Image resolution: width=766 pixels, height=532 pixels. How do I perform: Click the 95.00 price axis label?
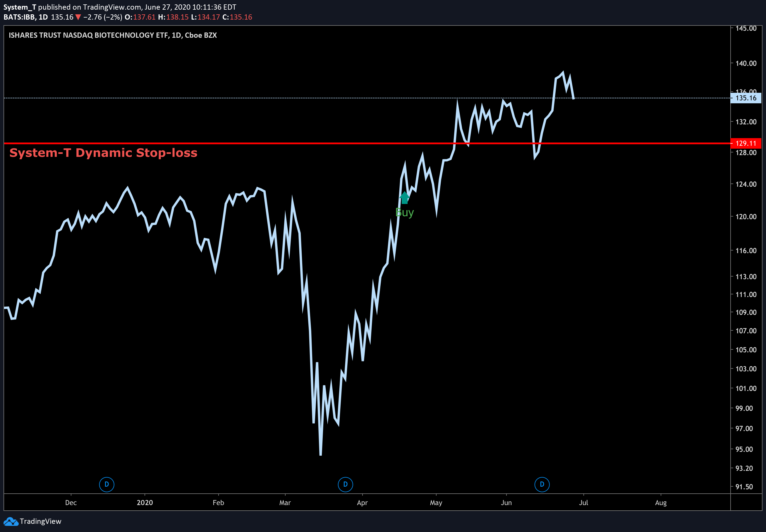click(x=744, y=449)
